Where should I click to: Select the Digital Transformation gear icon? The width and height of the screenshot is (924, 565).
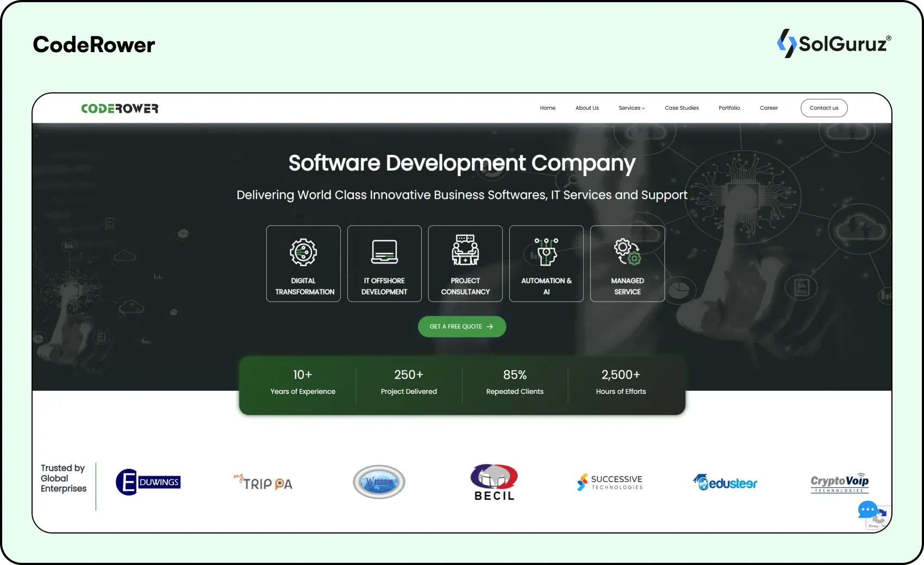tap(303, 252)
